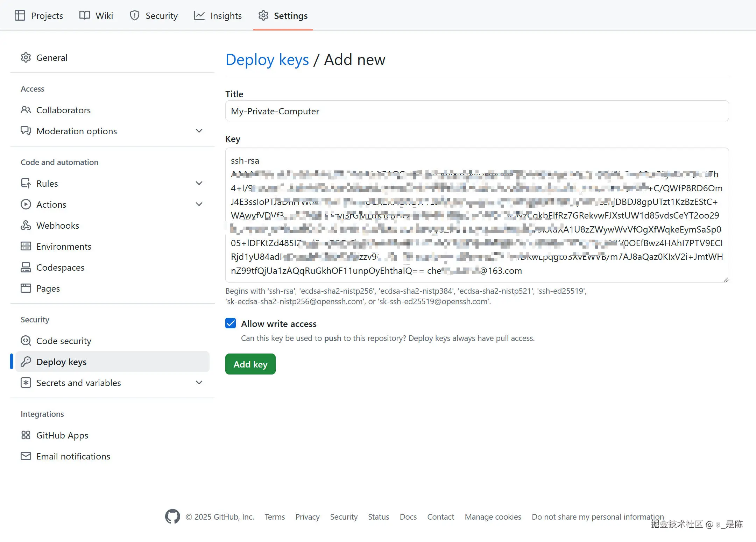
Task: Uncheck the Allow write access checkbox
Action: pyautogui.click(x=231, y=323)
